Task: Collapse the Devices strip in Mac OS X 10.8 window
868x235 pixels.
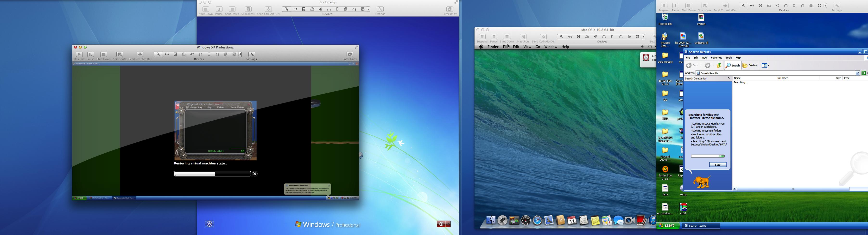Action: [x=644, y=37]
